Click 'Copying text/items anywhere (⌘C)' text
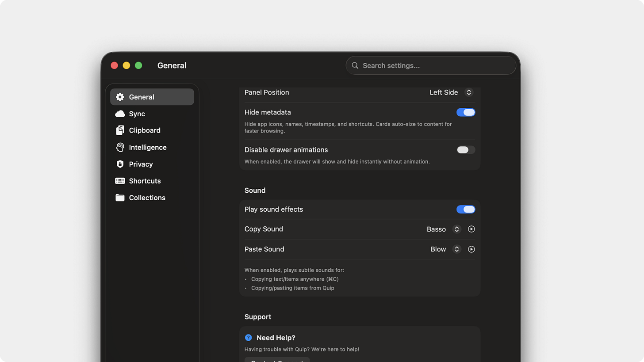This screenshot has width=644, height=362. pyautogui.click(x=295, y=279)
